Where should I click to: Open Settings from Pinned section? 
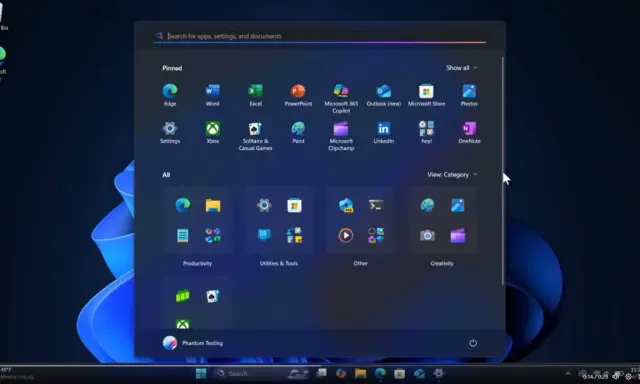(170, 132)
